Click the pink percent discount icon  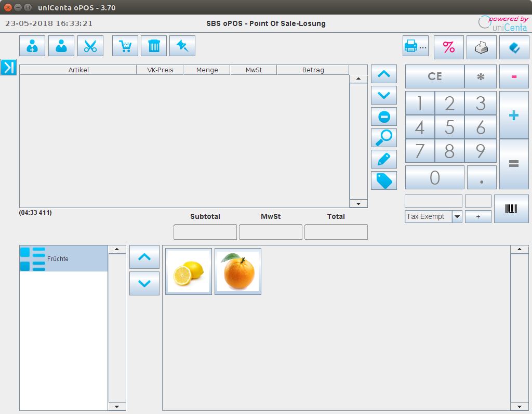(449, 47)
